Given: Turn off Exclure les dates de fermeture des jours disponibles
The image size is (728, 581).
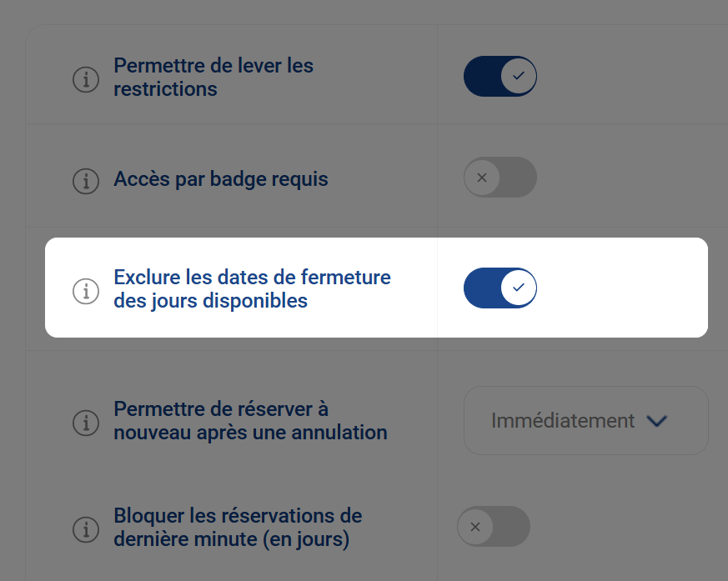Looking at the screenshot, I should tap(500, 288).
